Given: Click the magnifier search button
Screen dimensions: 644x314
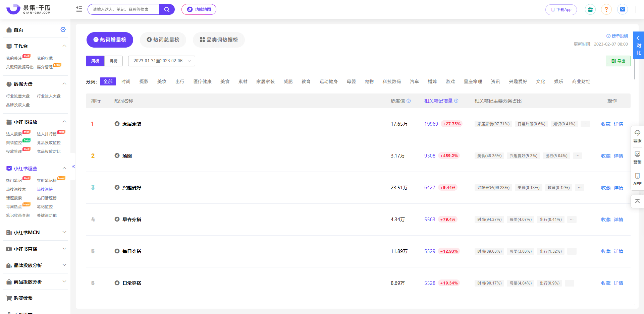Looking at the screenshot, I should click(167, 9).
